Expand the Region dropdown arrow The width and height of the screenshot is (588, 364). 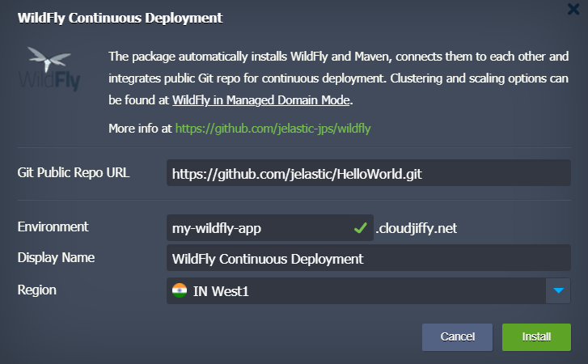[x=558, y=290]
